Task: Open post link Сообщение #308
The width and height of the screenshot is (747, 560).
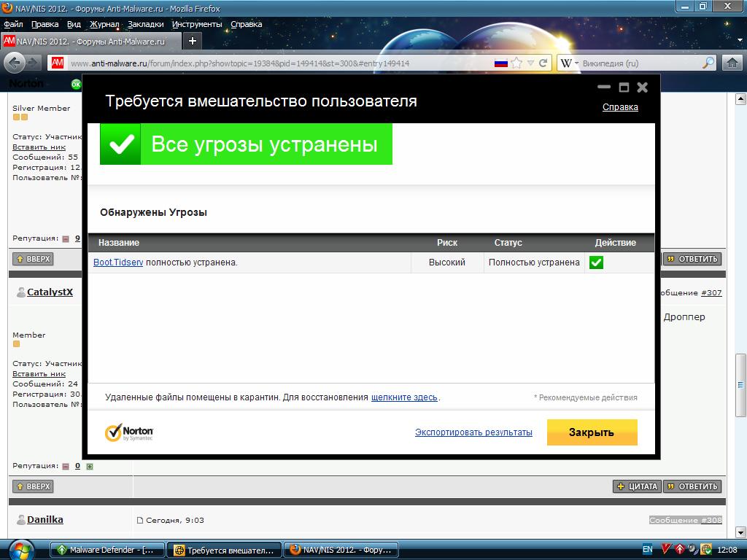Action: point(686,520)
